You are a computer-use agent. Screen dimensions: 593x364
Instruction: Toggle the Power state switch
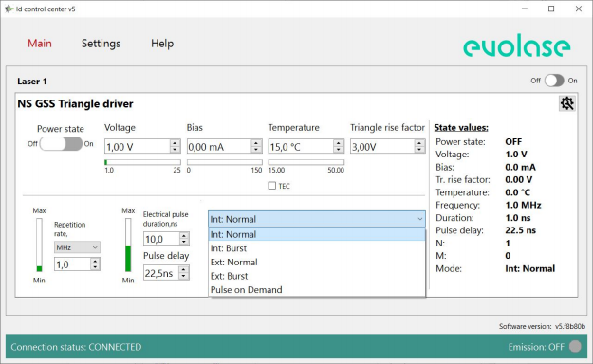click(61, 144)
